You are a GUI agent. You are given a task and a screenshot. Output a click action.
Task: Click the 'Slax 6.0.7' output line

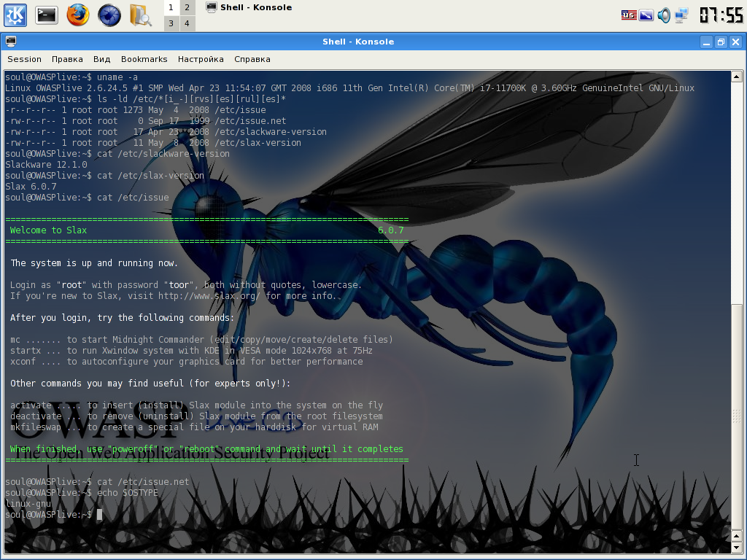coord(31,187)
